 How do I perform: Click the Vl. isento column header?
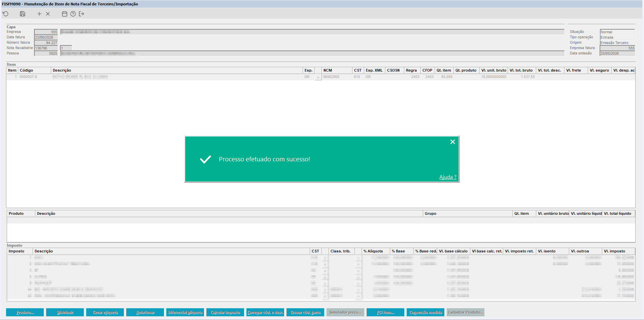(553, 251)
